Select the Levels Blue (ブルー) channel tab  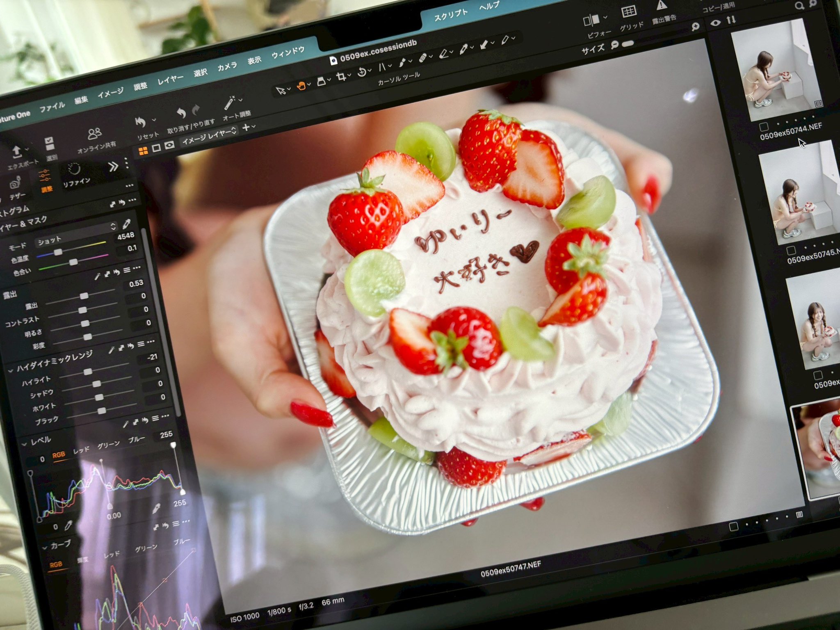pyautogui.click(x=136, y=439)
